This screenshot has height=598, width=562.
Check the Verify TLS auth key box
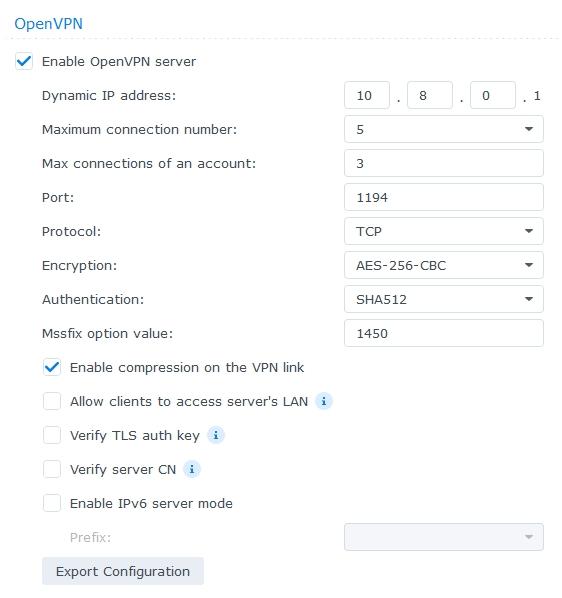tap(51, 435)
